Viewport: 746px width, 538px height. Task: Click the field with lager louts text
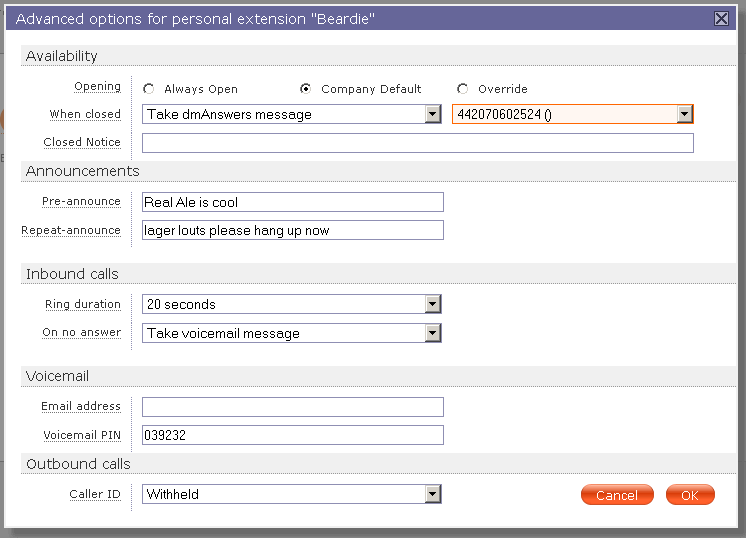(x=292, y=231)
